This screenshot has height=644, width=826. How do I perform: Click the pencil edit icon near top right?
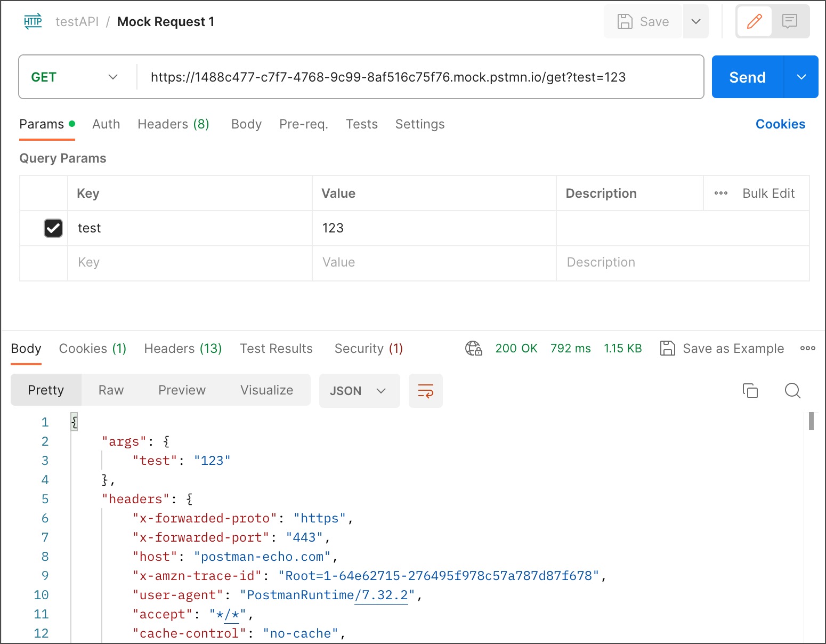click(754, 21)
